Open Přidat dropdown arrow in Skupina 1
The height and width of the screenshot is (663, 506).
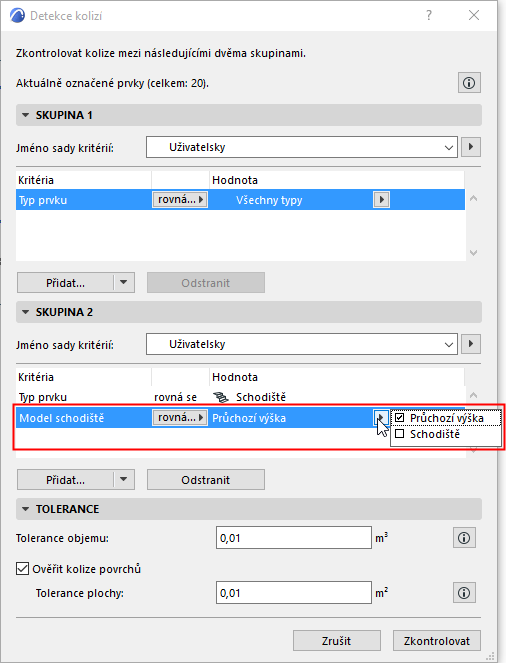click(123, 282)
